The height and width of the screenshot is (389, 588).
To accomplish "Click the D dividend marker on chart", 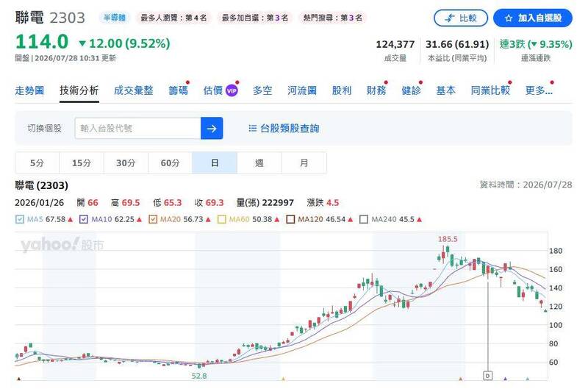I will 487,376.
